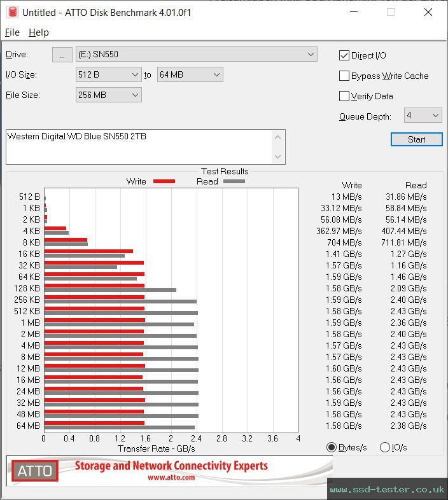Click the description box scroll up arrow

277,138
